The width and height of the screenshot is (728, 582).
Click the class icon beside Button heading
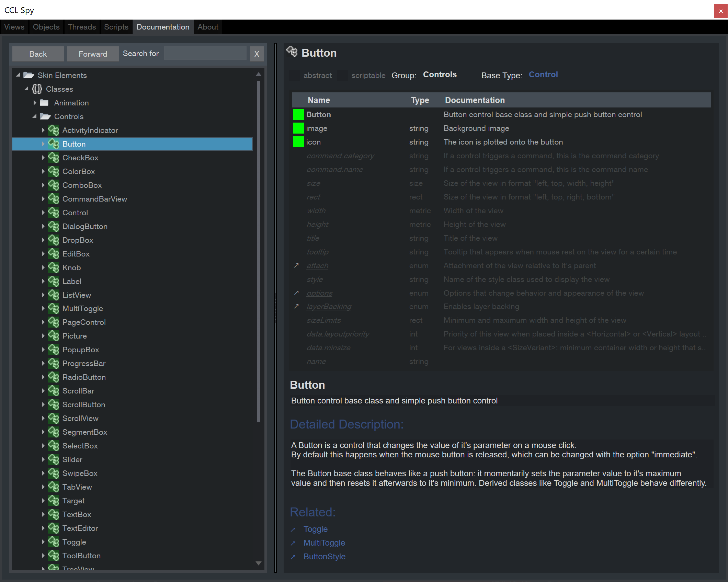(x=292, y=52)
